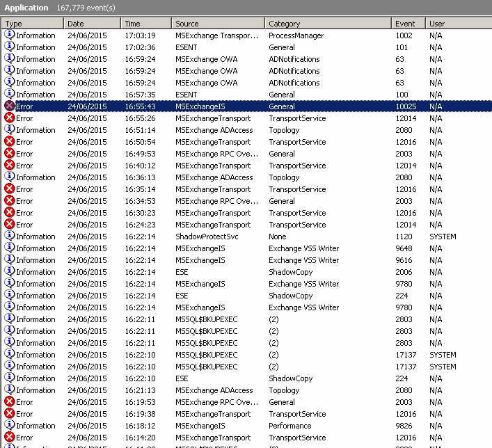The image size is (492, 448).
Task: Click the time 16:30:23 cell
Action: coord(141,213)
